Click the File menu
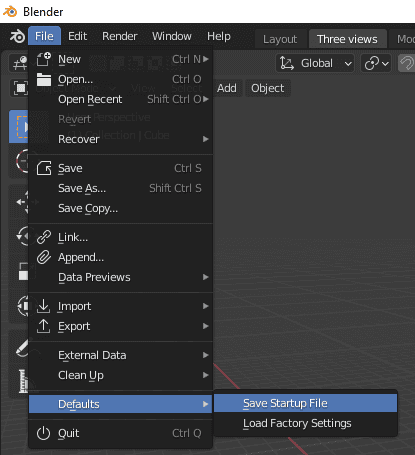Screen dimensions: 415x455 [x=44, y=36]
